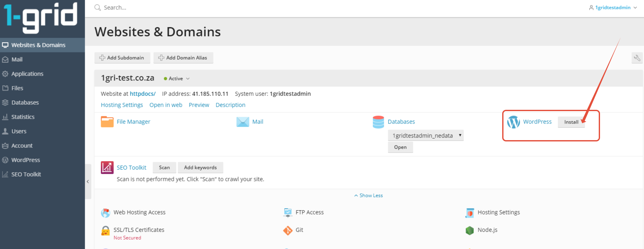Click the search magnifier icon
Screen dimensions: 644x249
click(98, 7)
